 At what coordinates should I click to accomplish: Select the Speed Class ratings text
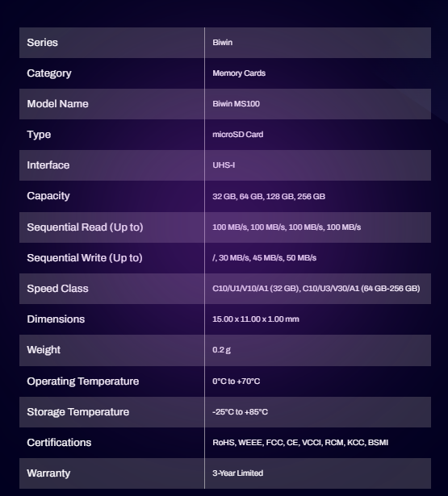coord(316,289)
